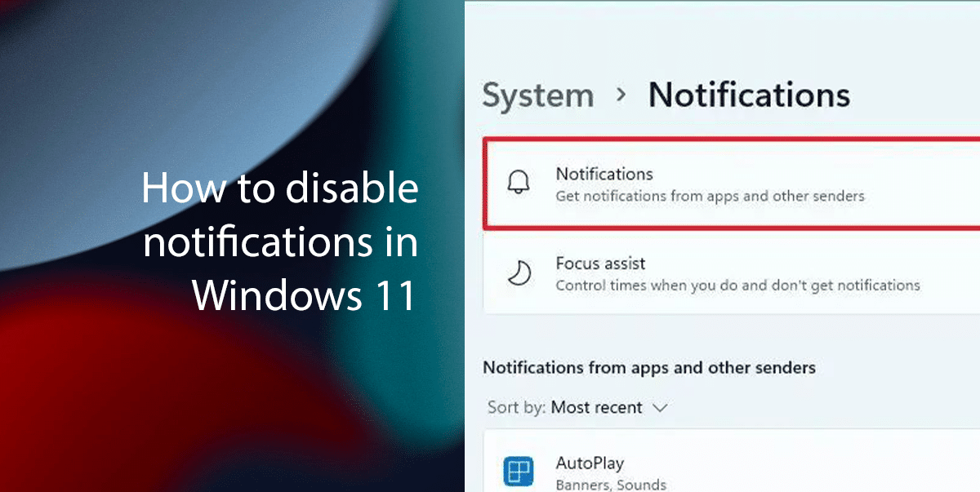Click the Focus assist moon icon

pos(519,273)
